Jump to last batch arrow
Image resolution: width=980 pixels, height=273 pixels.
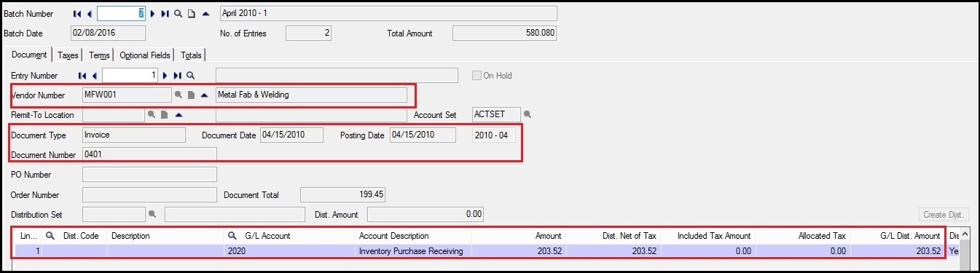(x=165, y=14)
